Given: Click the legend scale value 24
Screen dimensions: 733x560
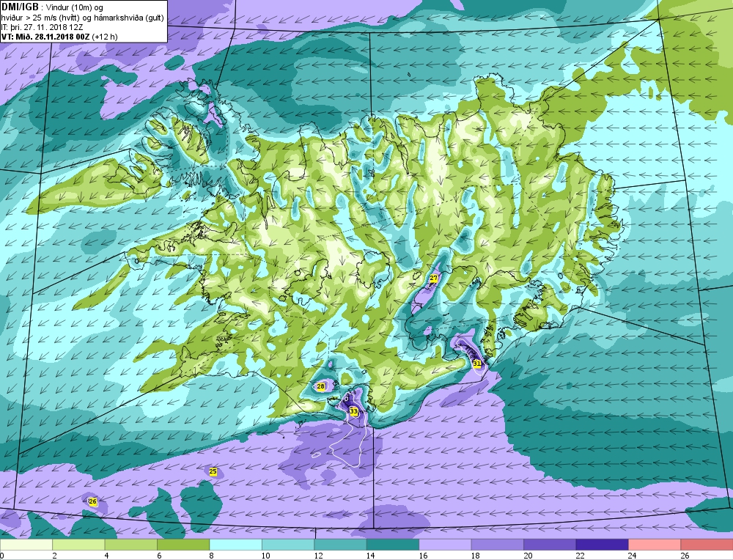Looking at the screenshot, I should point(633,556).
